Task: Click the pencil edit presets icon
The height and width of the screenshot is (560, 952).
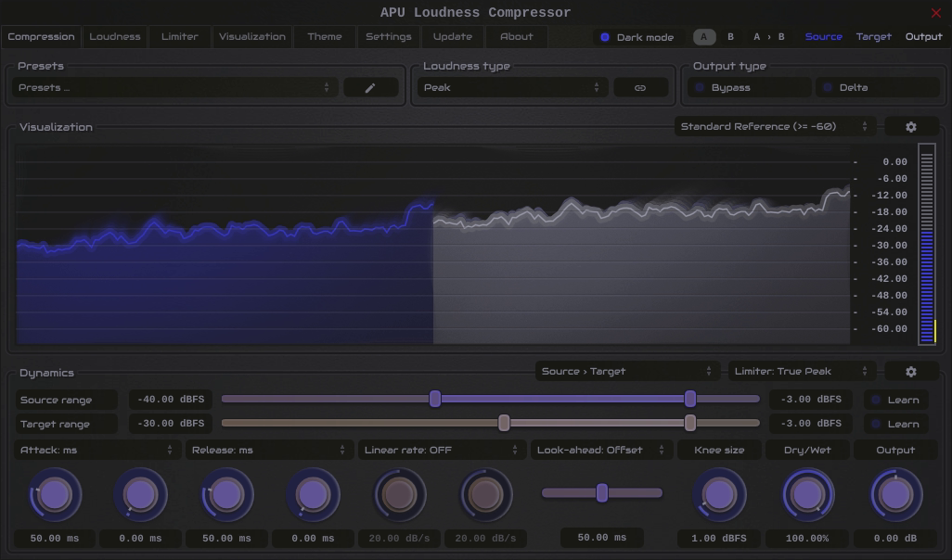Action: click(370, 87)
